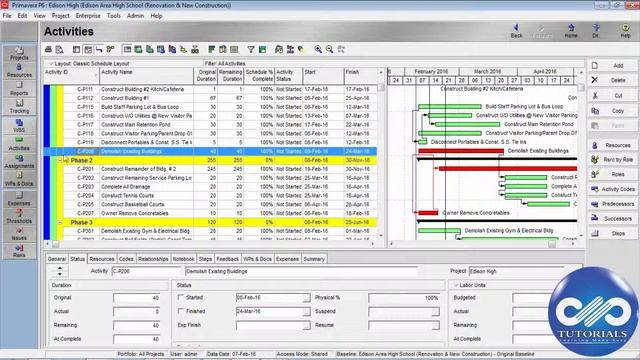The height and width of the screenshot is (360, 640).
Task: Click the Original duration input field
Action: coord(137,298)
